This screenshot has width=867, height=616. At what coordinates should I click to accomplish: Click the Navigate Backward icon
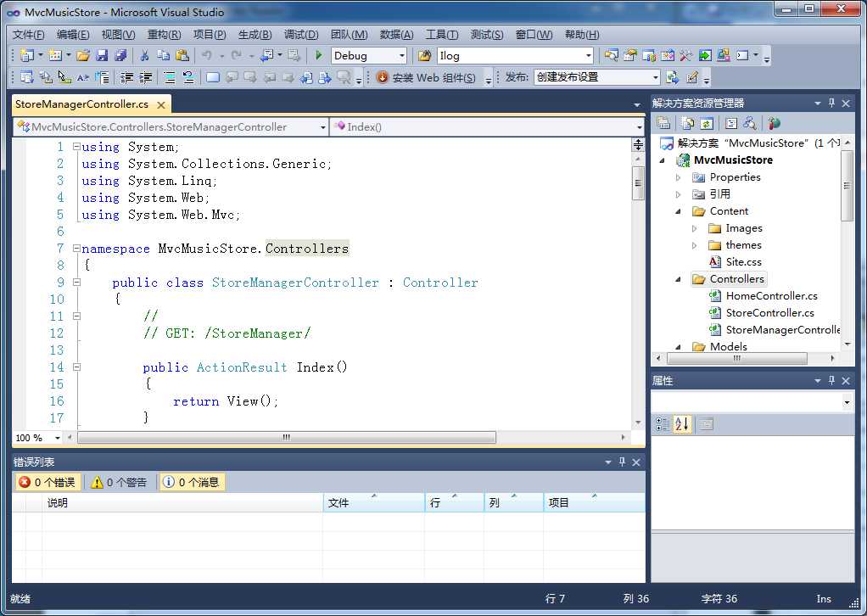(267, 55)
